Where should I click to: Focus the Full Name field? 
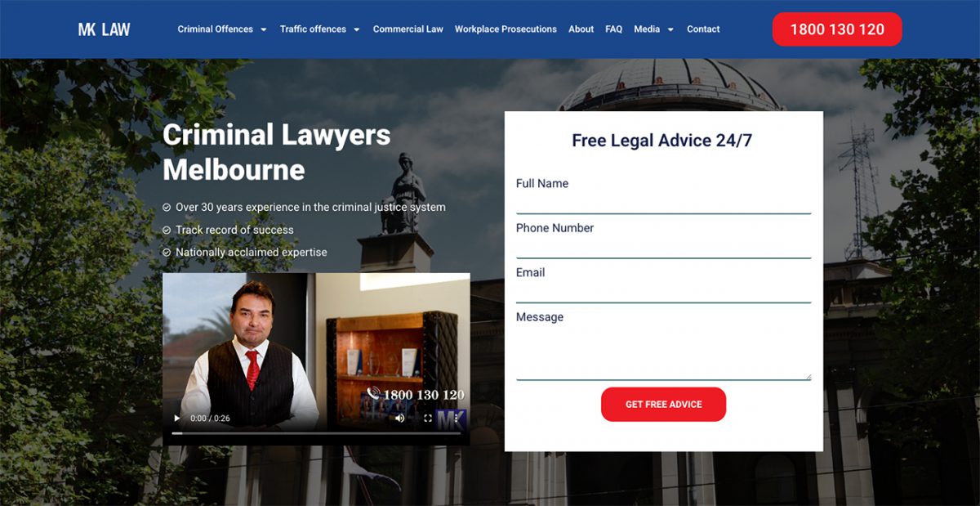663,204
